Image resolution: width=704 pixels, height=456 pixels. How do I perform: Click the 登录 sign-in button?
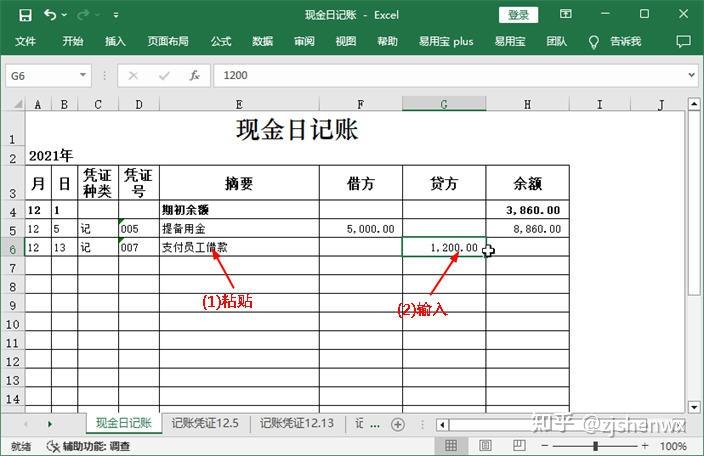[x=518, y=15]
